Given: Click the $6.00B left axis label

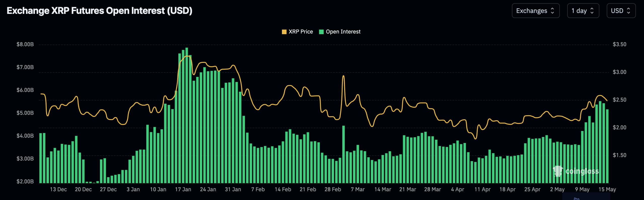Looking at the screenshot, I should [x=25, y=90].
